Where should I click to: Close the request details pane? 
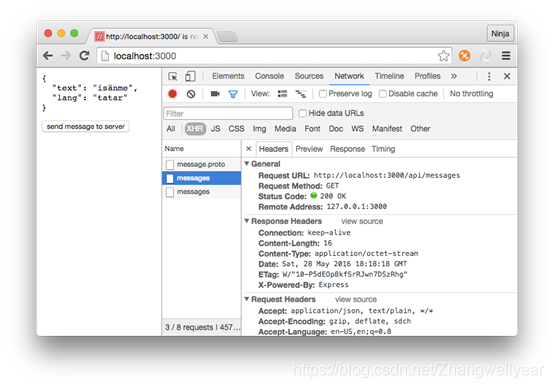click(248, 149)
